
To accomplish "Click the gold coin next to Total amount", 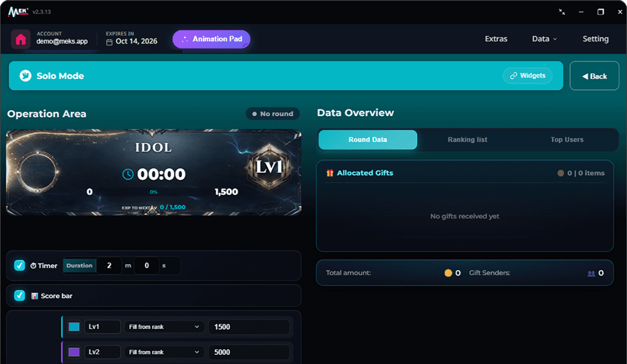I will (x=448, y=273).
